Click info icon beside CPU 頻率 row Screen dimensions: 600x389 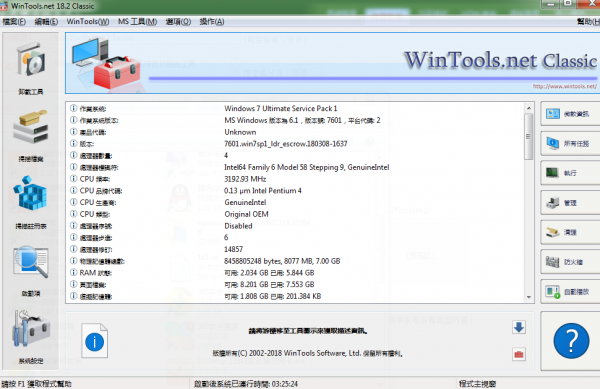click(x=73, y=179)
